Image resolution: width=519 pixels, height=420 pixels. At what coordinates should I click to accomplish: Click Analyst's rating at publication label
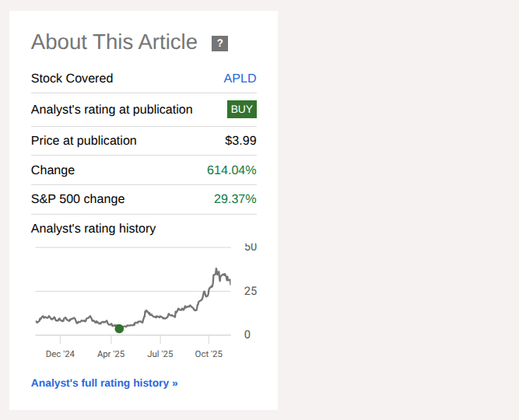coord(112,109)
